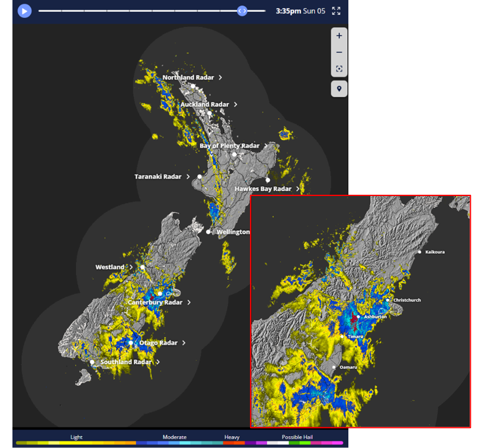
Task: Expand the Southland Radar chevron
Action: click(x=158, y=362)
